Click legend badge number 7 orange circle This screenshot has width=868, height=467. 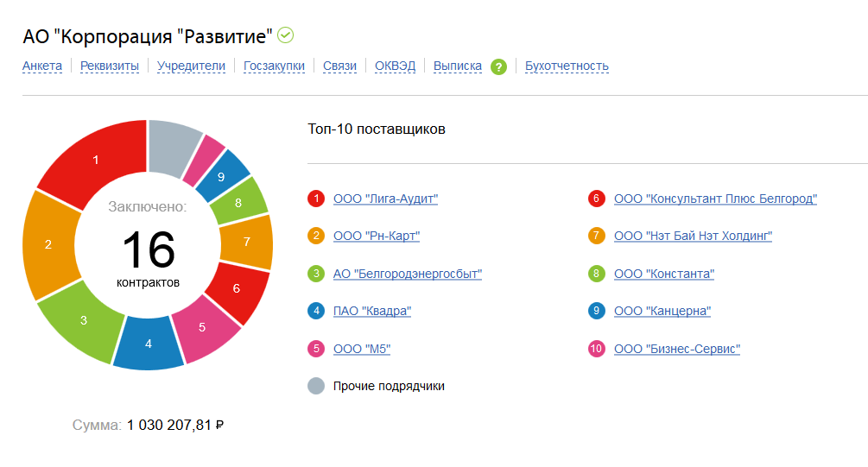(x=596, y=236)
